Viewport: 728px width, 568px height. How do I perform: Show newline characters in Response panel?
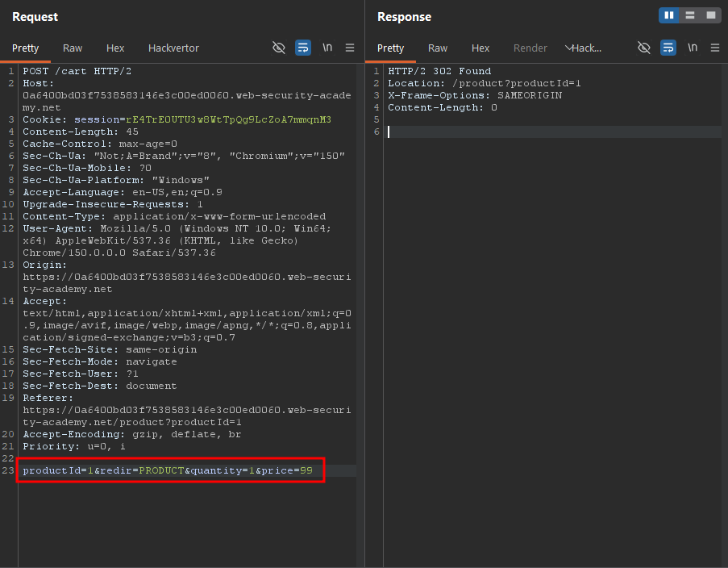(693, 48)
